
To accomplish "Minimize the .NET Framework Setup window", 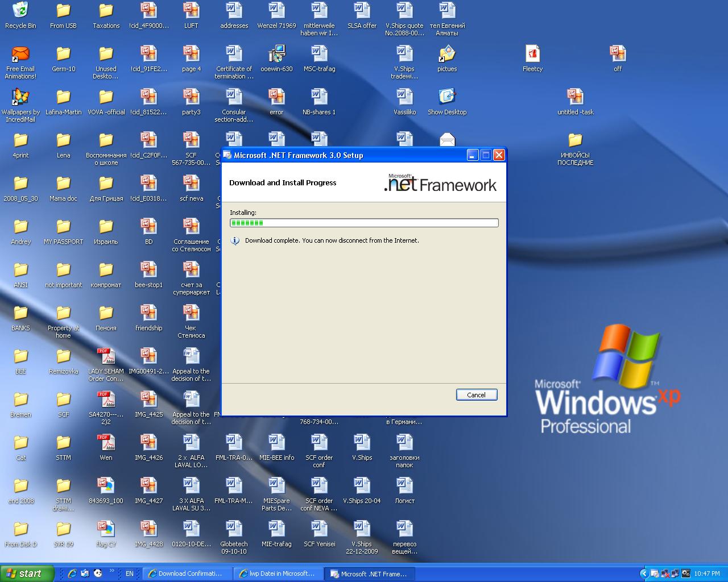I will click(x=473, y=155).
